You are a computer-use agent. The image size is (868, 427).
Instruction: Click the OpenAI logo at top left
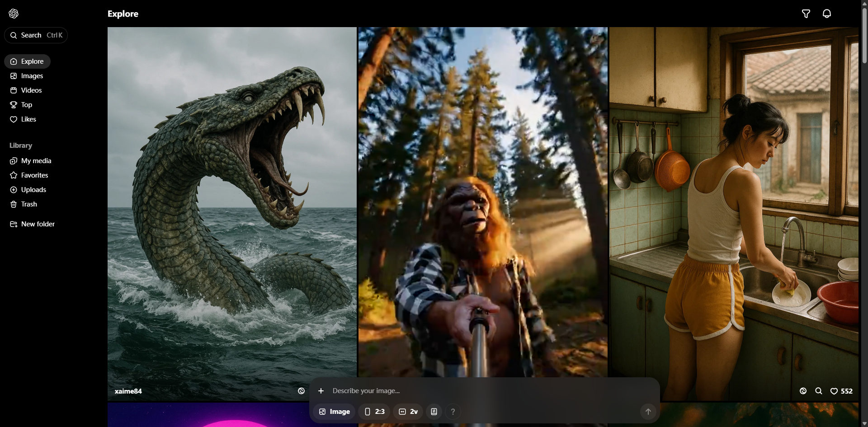(x=14, y=14)
